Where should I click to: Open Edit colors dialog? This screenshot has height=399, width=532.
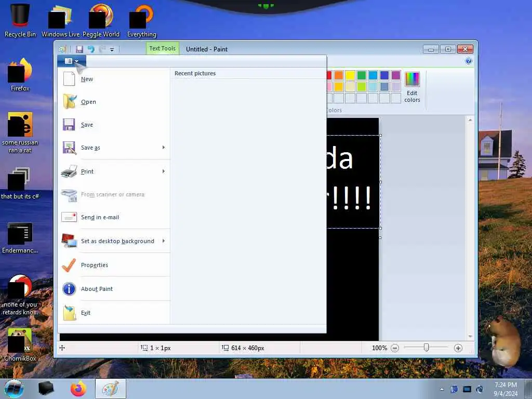click(412, 87)
